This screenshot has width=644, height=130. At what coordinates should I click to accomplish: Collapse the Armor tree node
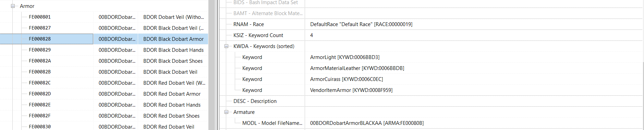click(13, 6)
